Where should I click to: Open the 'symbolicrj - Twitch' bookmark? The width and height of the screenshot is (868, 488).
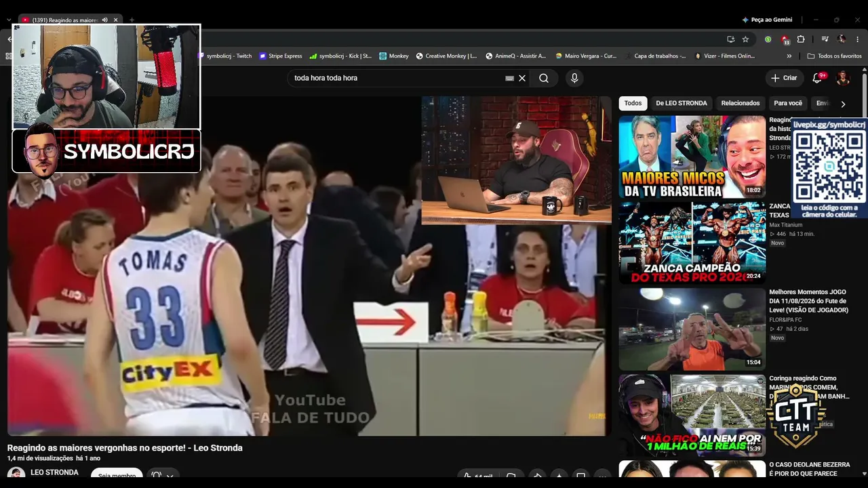click(x=225, y=56)
